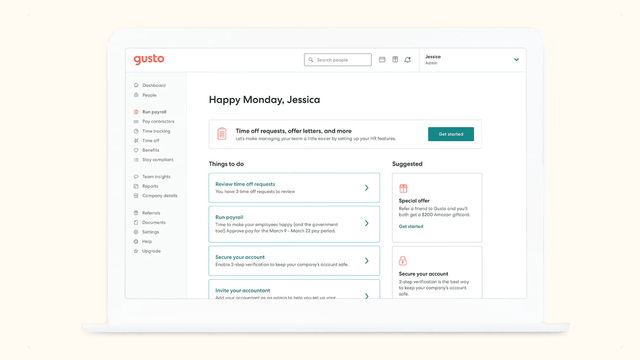This screenshot has width=640, height=360.
Task: Click the Team insights icon
Action: 136,176
